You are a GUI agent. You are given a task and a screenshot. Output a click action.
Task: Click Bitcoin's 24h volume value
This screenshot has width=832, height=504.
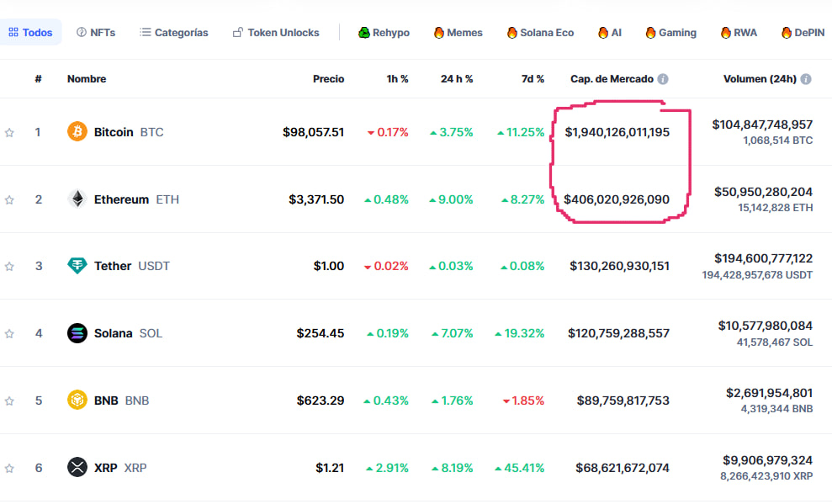pos(762,125)
